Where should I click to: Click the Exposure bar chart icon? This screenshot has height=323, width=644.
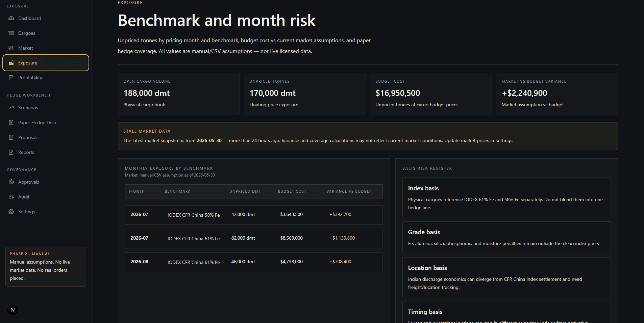click(11, 63)
